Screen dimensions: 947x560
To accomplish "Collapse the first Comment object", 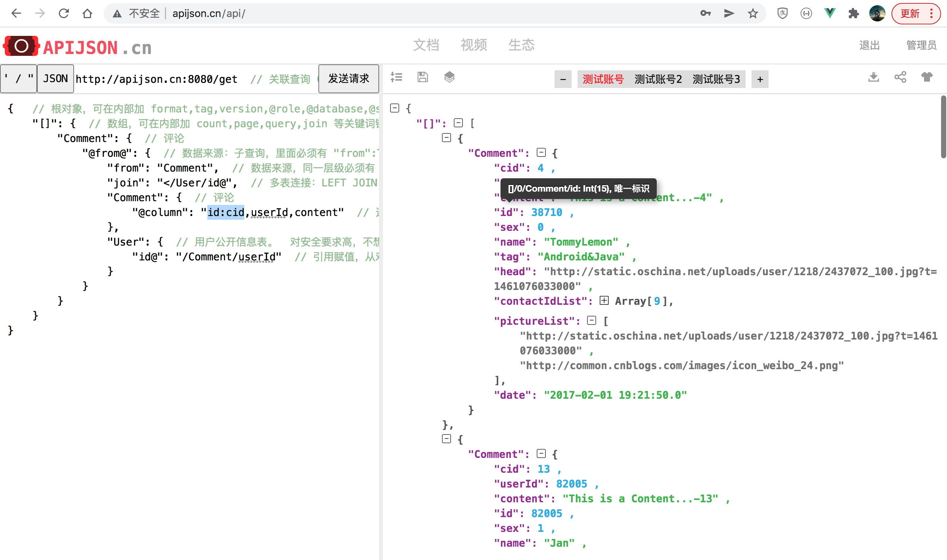I will [x=541, y=153].
